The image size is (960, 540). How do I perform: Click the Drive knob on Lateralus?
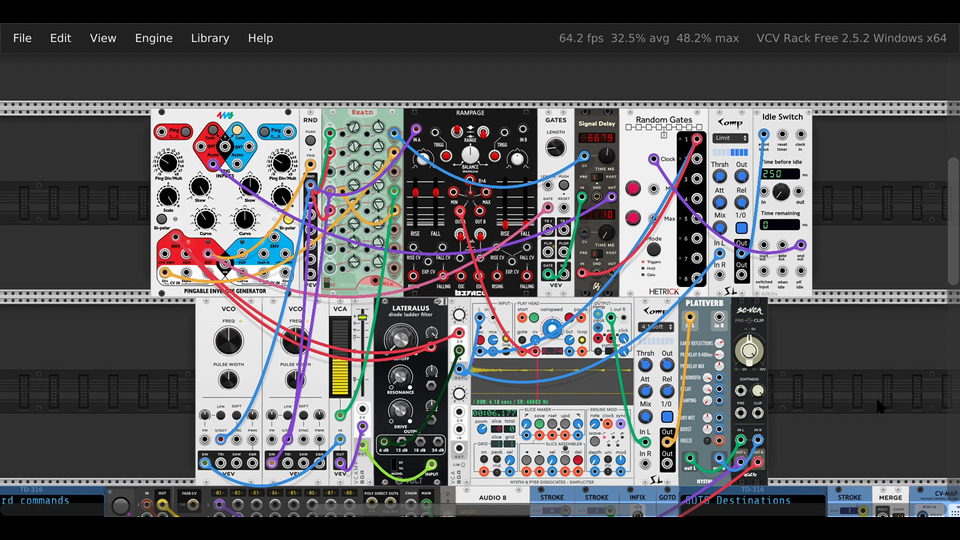coord(400,410)
